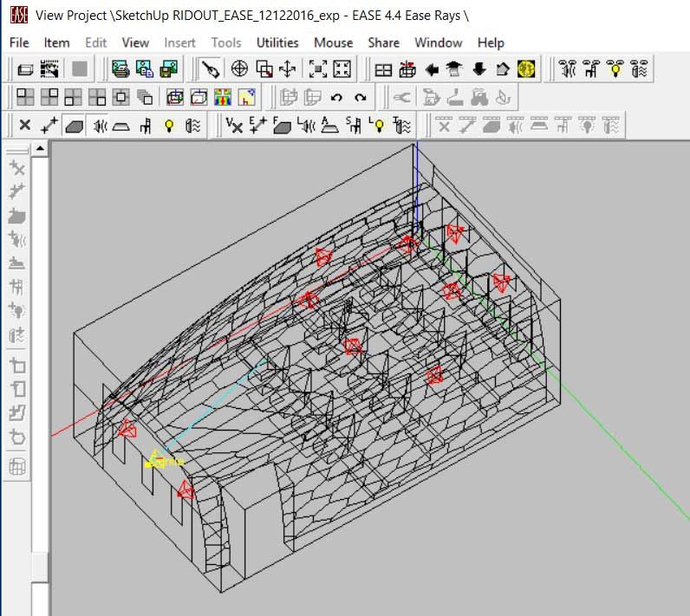Click the undo arrow icon
Viewport: 690px width, 616px height.
pos(336,97)
